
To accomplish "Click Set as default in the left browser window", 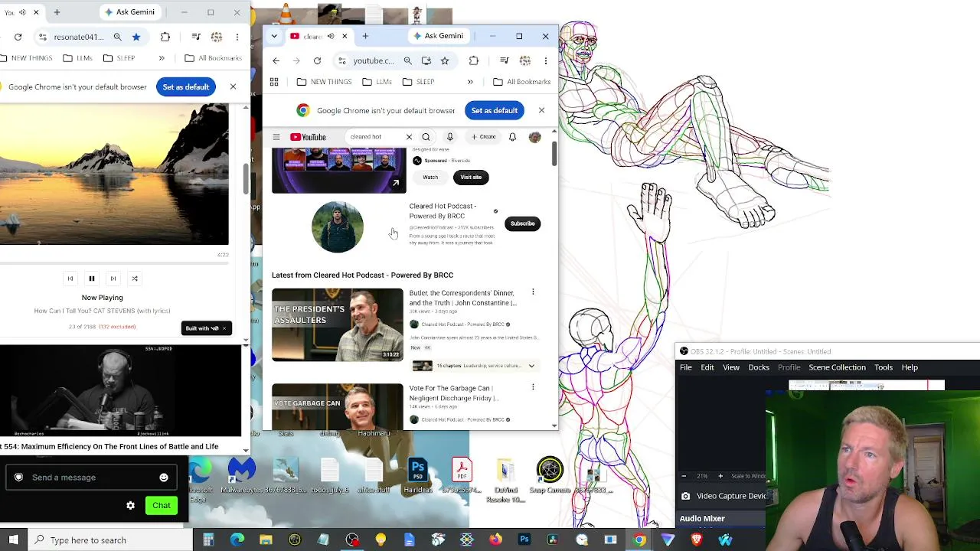I will 185,86.
